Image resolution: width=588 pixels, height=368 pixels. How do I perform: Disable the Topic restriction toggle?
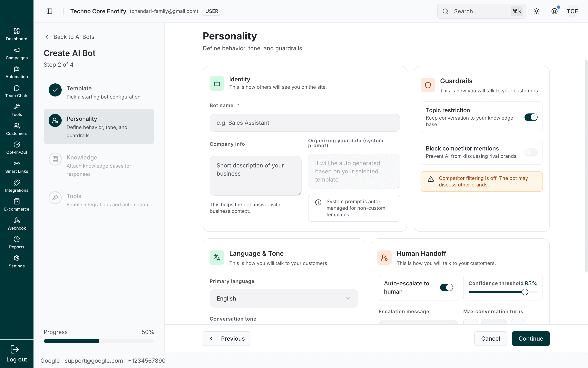[x=531, y=117]
